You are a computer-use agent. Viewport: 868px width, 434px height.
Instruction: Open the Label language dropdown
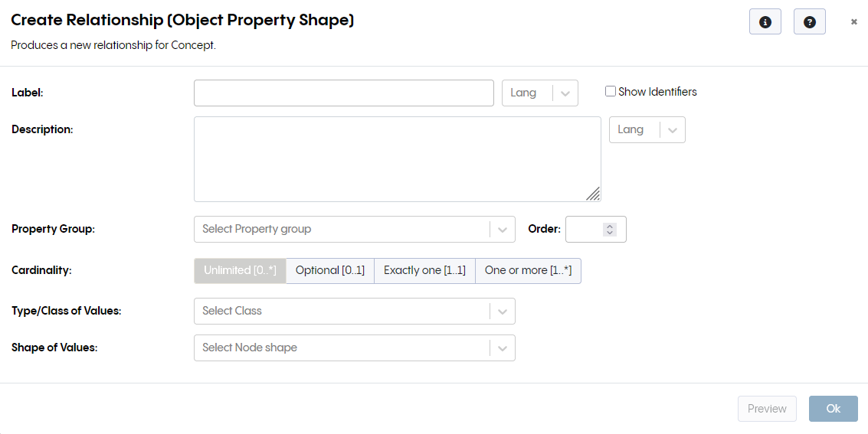pos(565,93)
